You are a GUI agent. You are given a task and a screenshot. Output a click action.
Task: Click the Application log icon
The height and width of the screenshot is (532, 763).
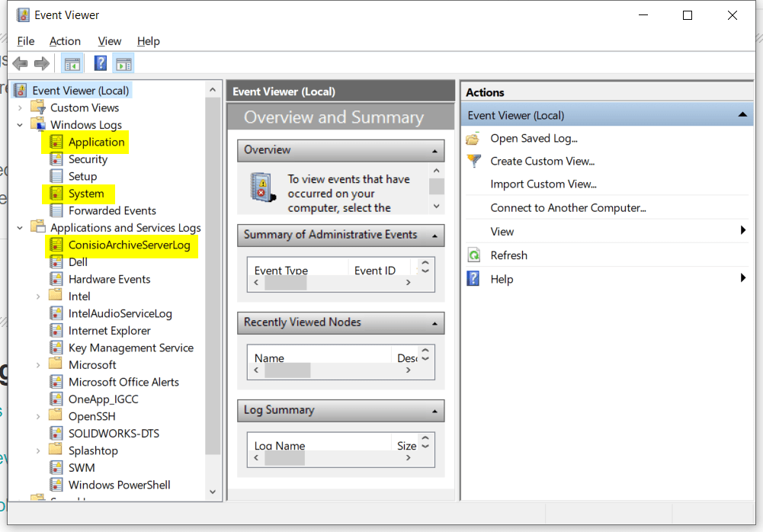56,142
